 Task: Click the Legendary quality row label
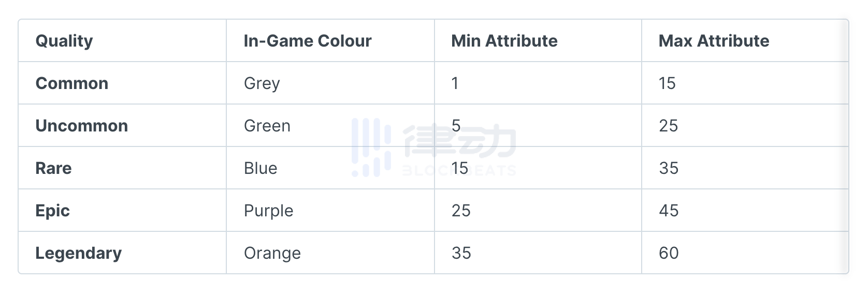[79, 253]
